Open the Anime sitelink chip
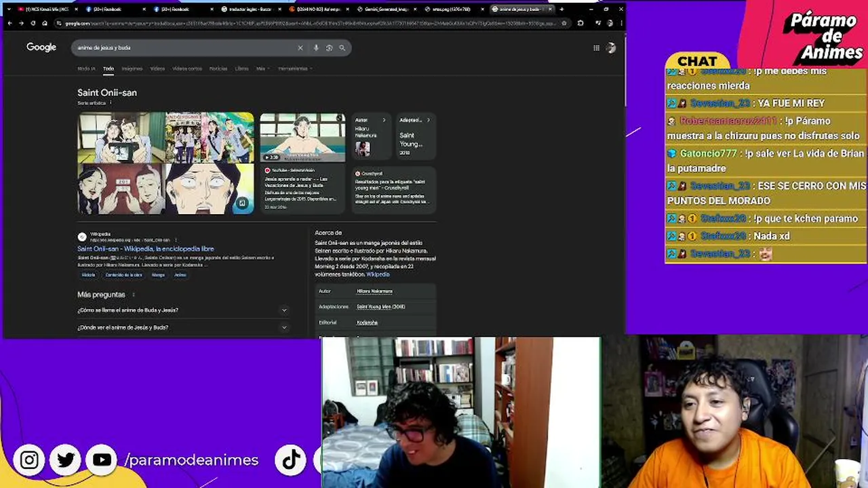 click(180, 274)
